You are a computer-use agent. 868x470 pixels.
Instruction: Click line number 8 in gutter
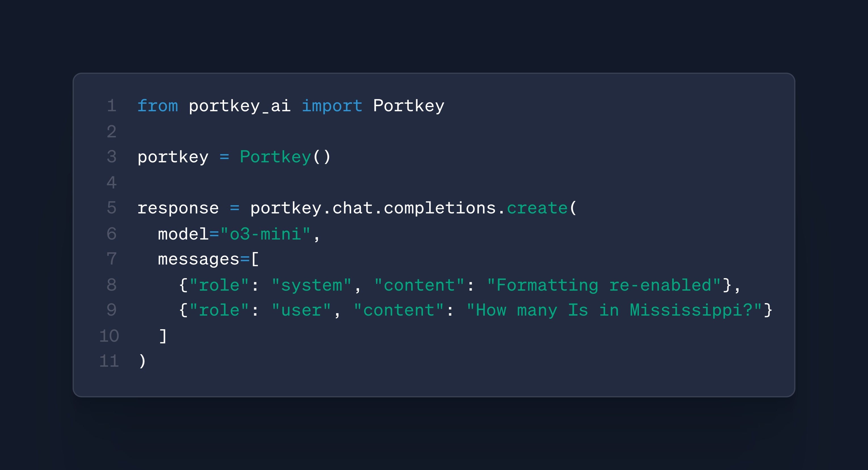tap(111, 285)
